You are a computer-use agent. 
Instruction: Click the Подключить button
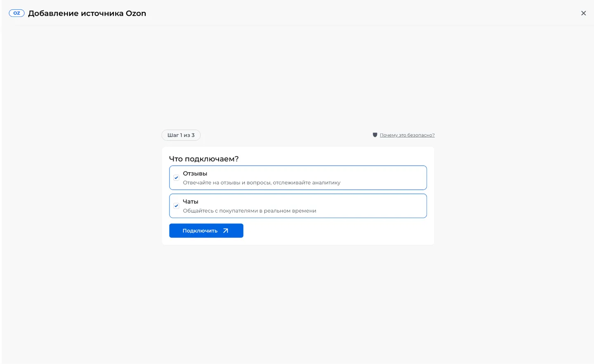tap(206, 231)
